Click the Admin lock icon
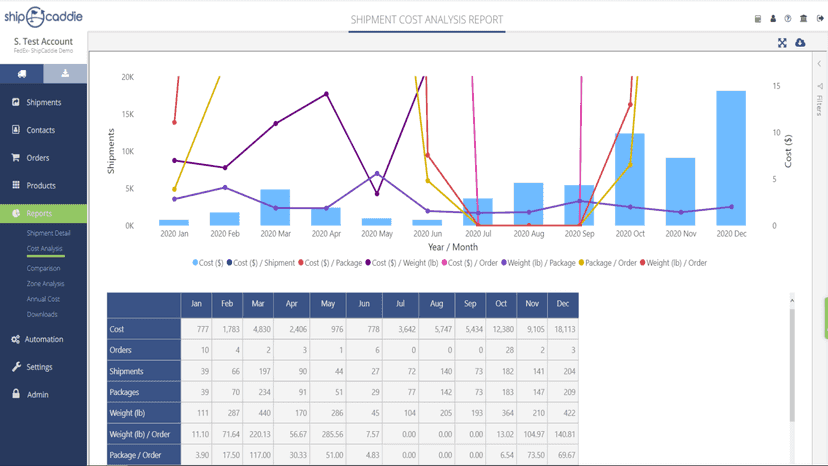The width and height of the screenshot is (828, 466). [x=16, y=394]
